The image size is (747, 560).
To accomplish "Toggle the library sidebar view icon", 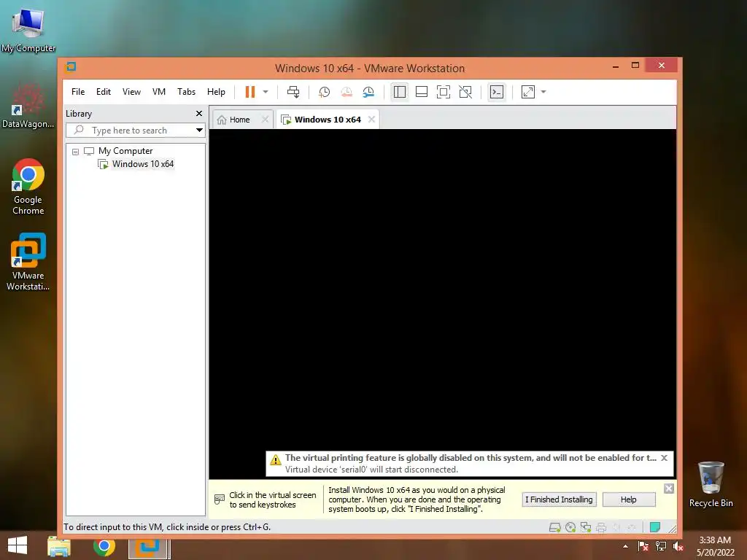I will tap(400, 92).
